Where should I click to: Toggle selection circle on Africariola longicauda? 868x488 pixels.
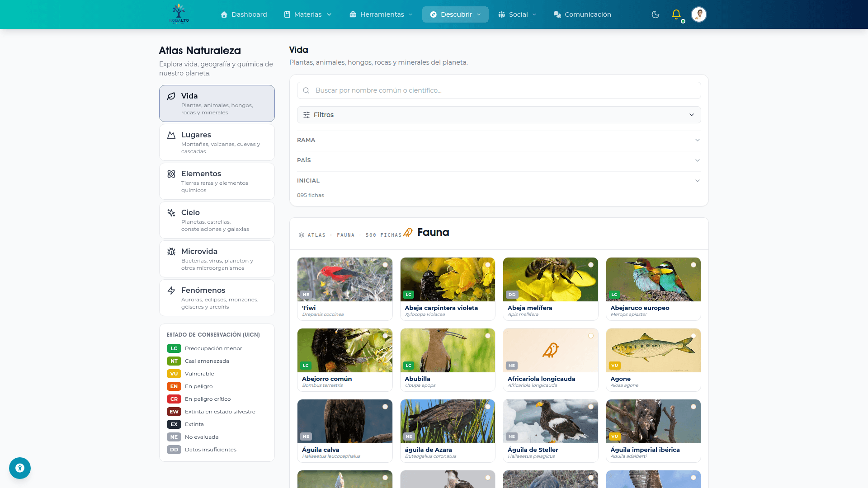591,336
